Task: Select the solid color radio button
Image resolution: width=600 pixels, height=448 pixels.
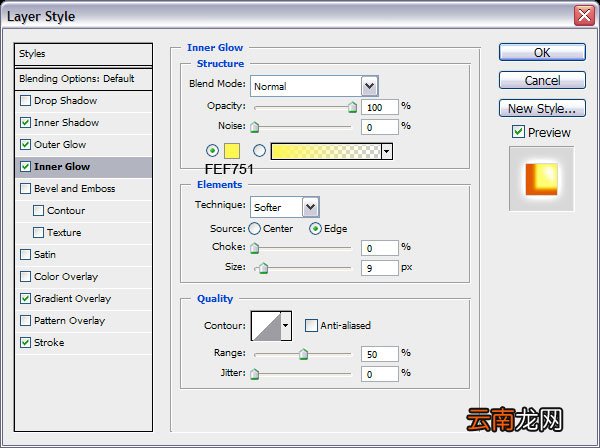Action: pos(212,151)
